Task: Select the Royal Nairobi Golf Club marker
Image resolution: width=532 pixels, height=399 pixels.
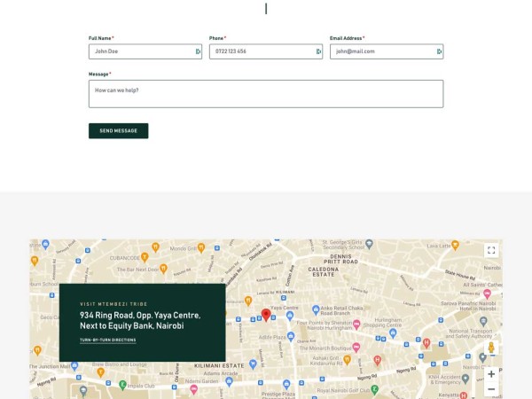Action: [374, 389]
